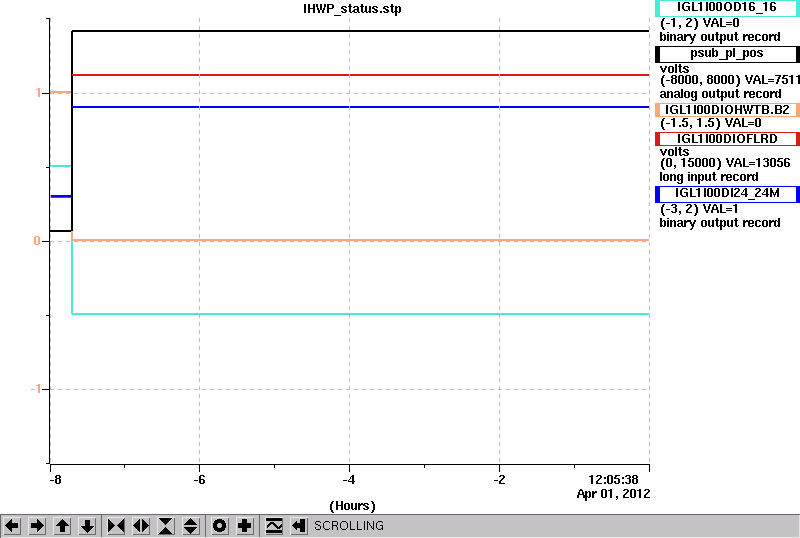Click the analog output record description

[x=720, y=94]
